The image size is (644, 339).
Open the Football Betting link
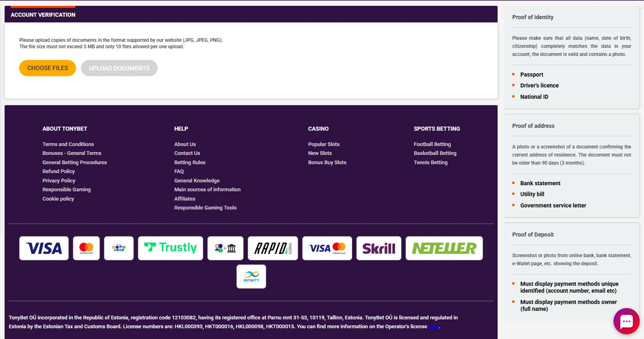coord(432,144)
